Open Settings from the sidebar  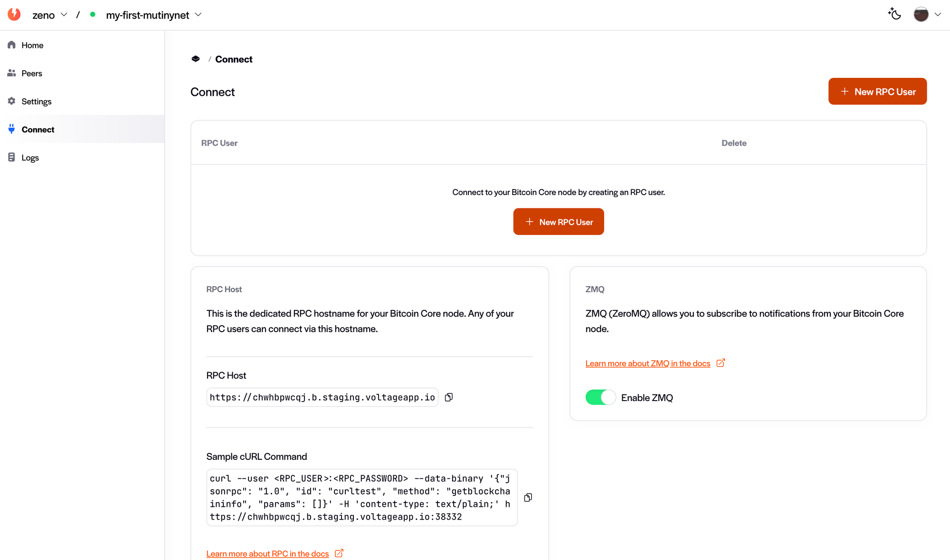pos(36,101)
